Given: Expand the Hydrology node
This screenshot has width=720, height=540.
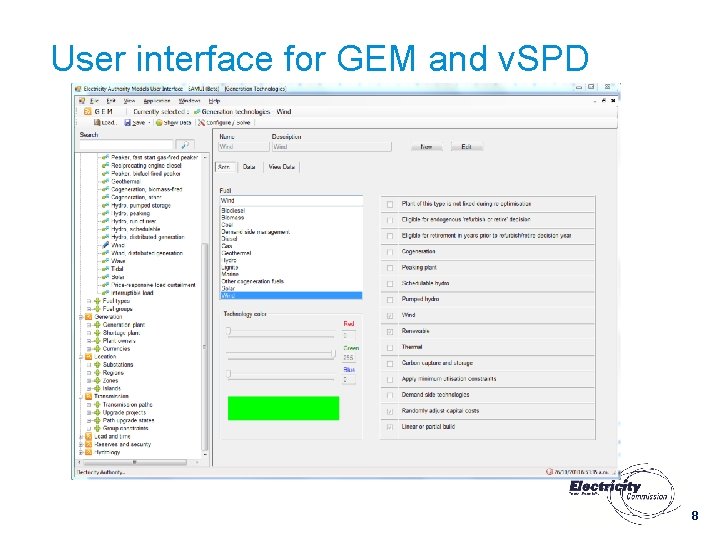Looking at the screenshot, I should [x=81, y=452].
